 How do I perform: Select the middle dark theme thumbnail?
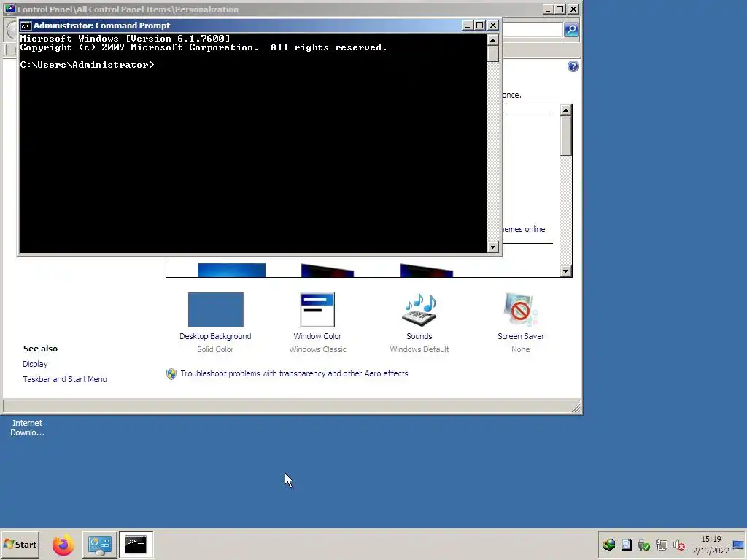point(328,271)
